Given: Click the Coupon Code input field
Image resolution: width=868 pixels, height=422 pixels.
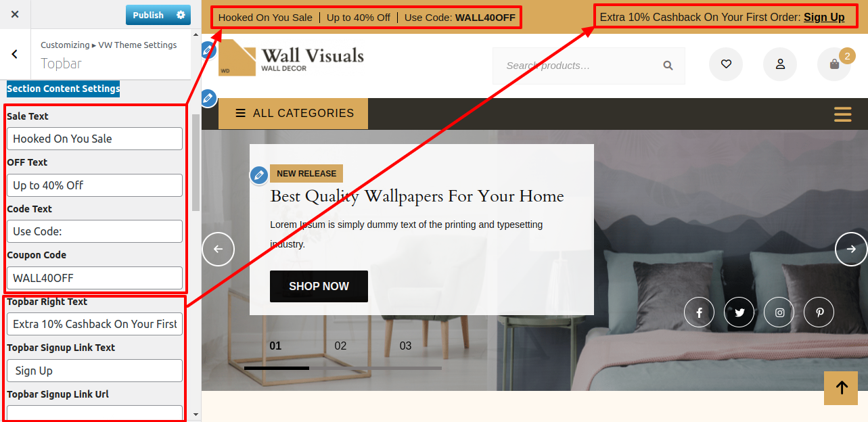Looking at the screenshot, I should [95, 278].
